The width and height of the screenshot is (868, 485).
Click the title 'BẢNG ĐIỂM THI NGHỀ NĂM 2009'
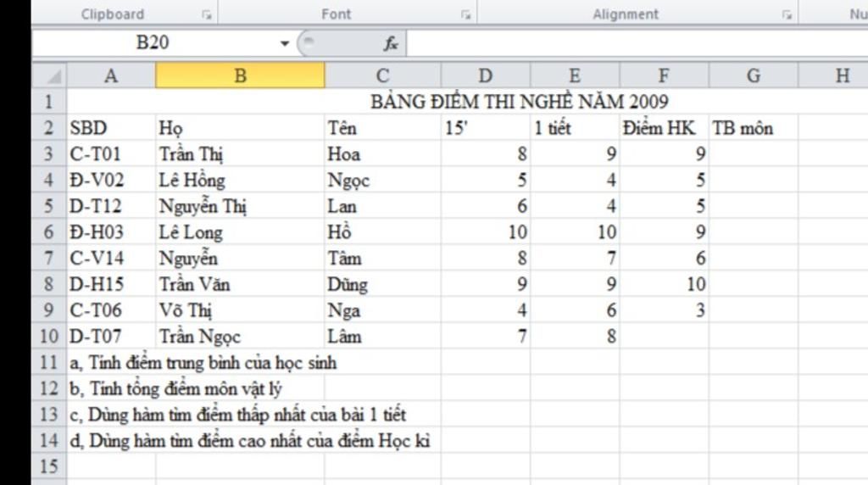click(x=520, y=102)
